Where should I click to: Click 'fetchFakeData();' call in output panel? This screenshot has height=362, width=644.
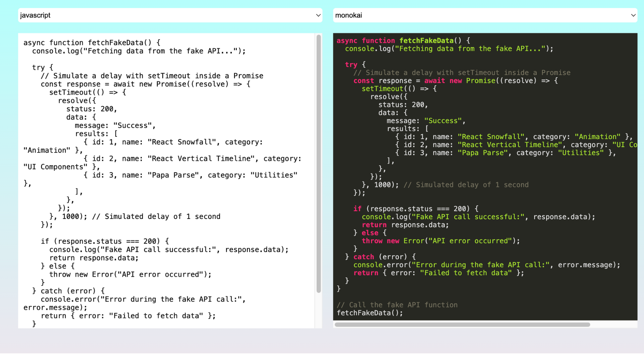coord(370,313)
